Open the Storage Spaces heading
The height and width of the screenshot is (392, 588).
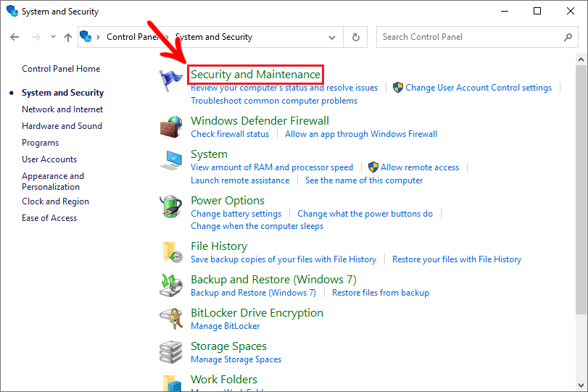[x=228, y=346]
